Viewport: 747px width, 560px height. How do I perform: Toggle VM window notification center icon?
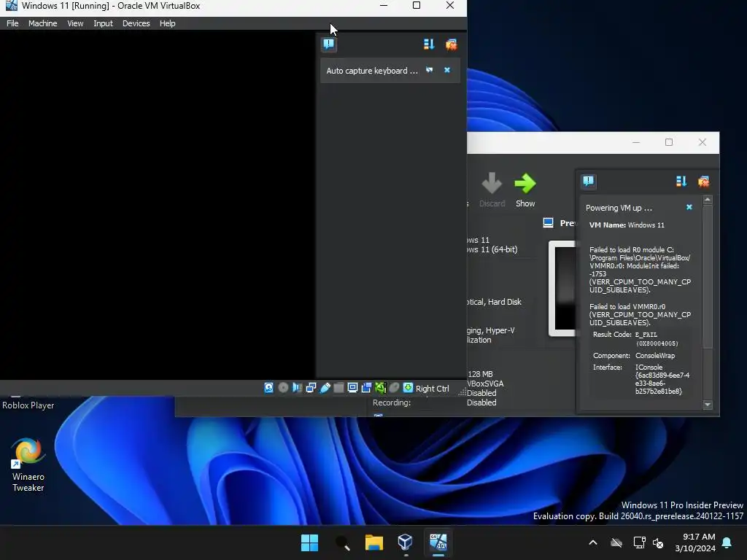tap(329, 44)
